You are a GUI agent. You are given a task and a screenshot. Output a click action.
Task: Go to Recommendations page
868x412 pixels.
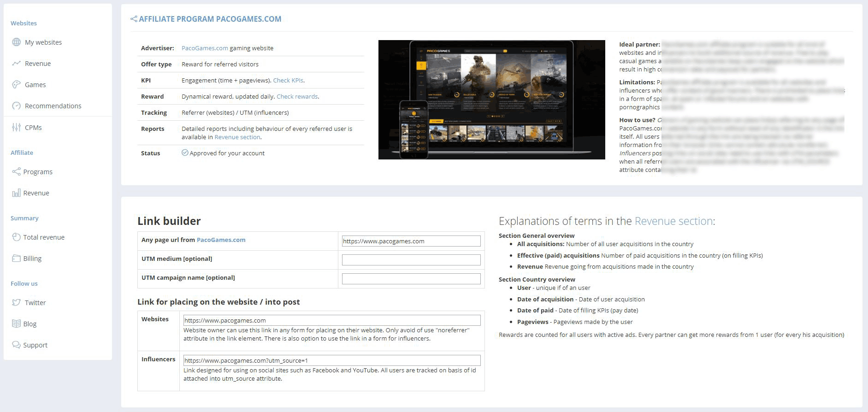coord(53,106)
